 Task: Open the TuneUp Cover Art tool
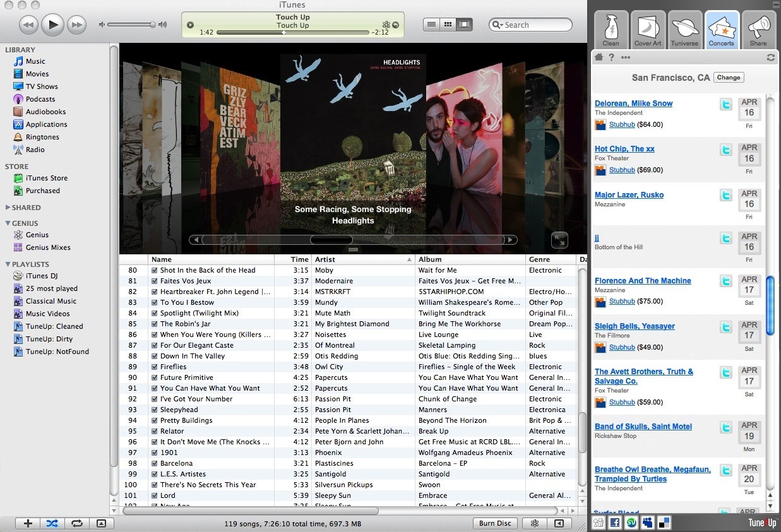click(x=648, y=29)
